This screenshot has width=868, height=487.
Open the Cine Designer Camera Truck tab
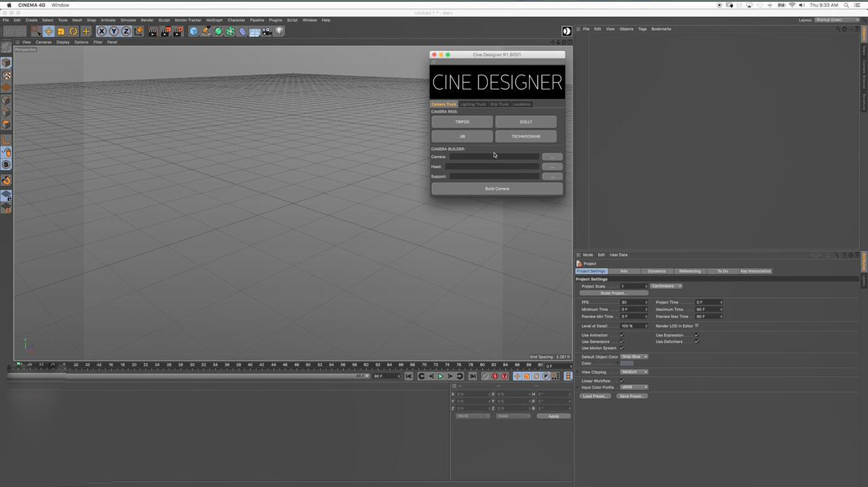tap(443, 104)
